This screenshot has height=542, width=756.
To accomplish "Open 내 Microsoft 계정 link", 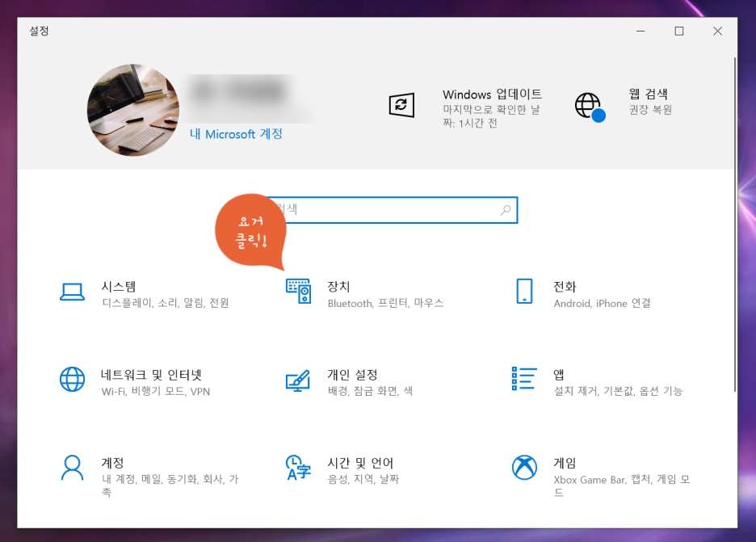I will [236, 133].
